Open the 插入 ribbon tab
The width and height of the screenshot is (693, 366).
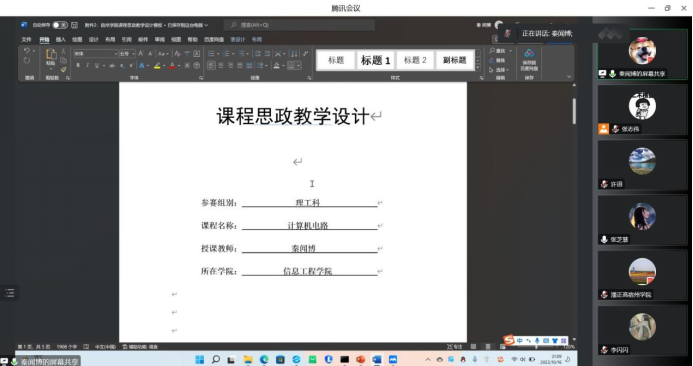(61, 39)
